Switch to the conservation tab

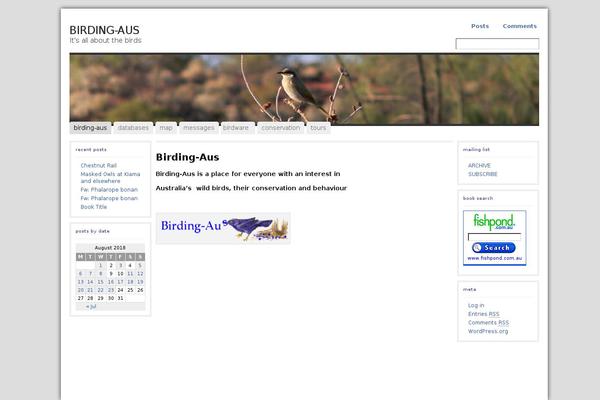280,128
